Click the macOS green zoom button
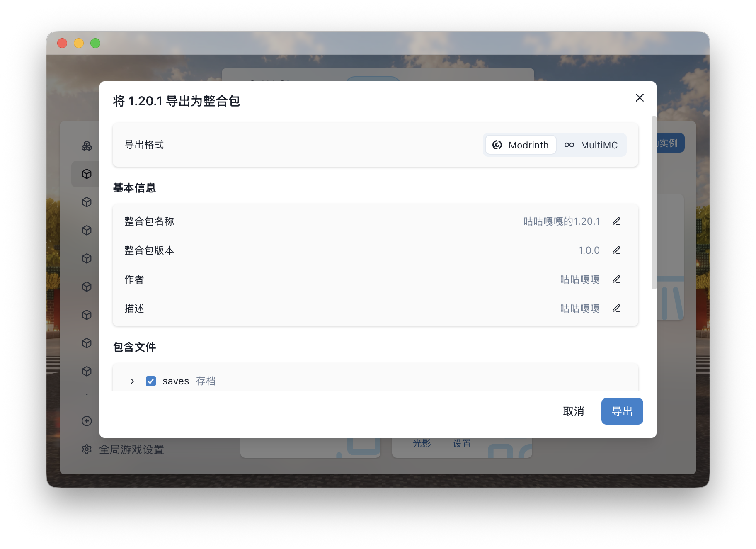756x549 pixels. point(95,43)
